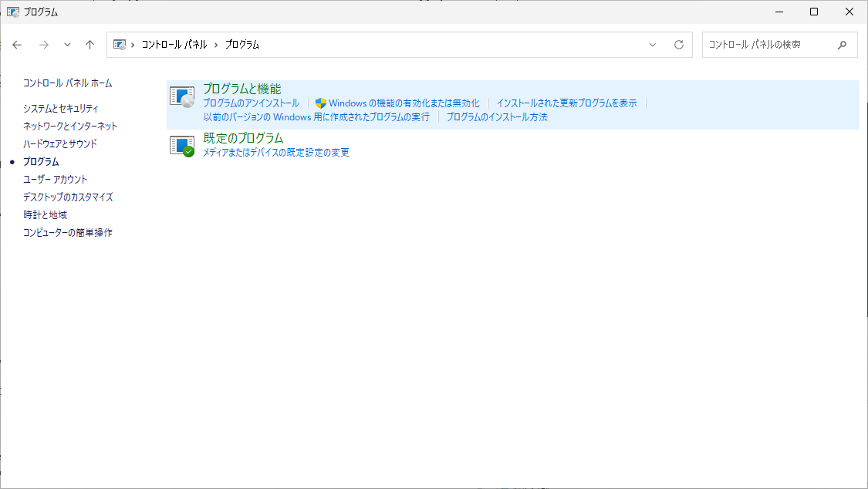Screen dimensions: 868x489
Task: Open the プログラムと機能 heading
Action: (x=242, y=89)
